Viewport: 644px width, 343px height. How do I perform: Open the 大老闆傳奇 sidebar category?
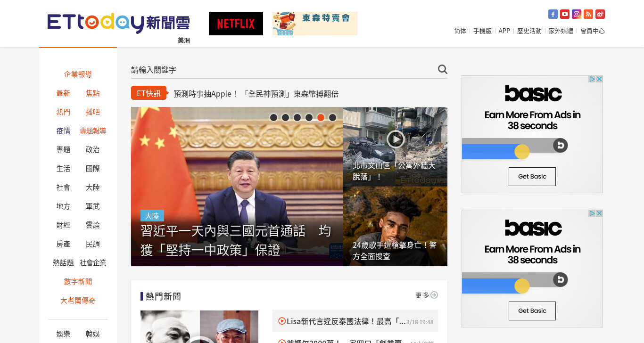click(x=78, y=301)
